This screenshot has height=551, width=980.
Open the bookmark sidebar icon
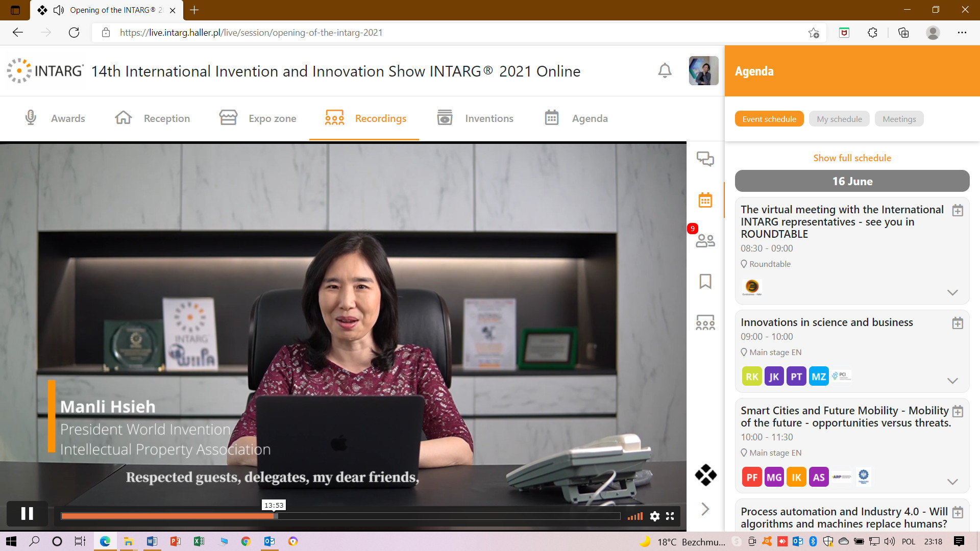click(705, 281)
